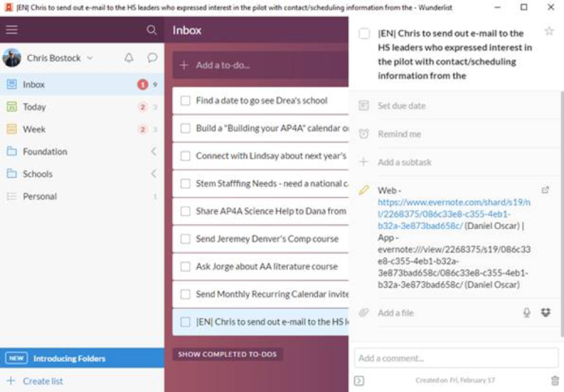Click the Personal list icon
This screenshot has height=392, width=564.
pyautogui.click(x=12, y=196)
